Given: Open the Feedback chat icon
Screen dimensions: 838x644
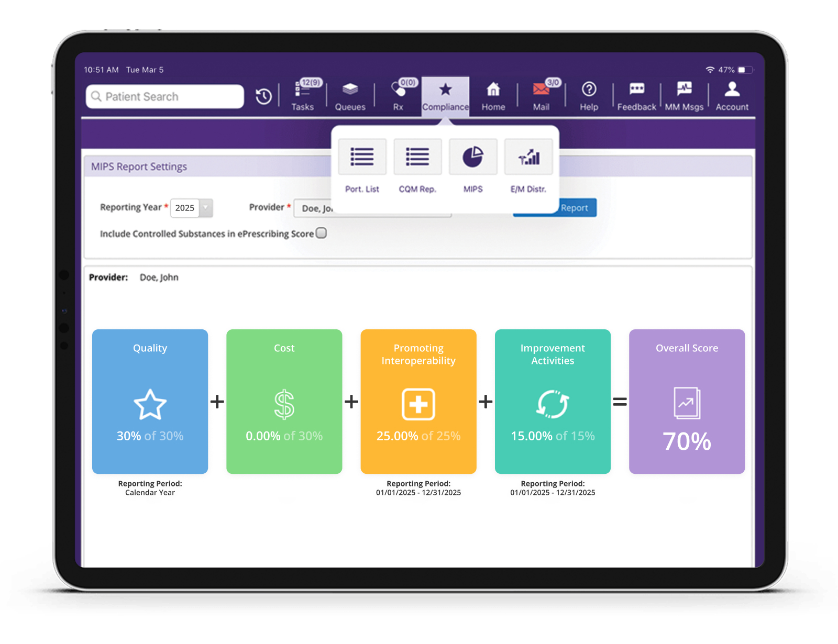Looking at the screenshot, I should [x=637, y=89].
